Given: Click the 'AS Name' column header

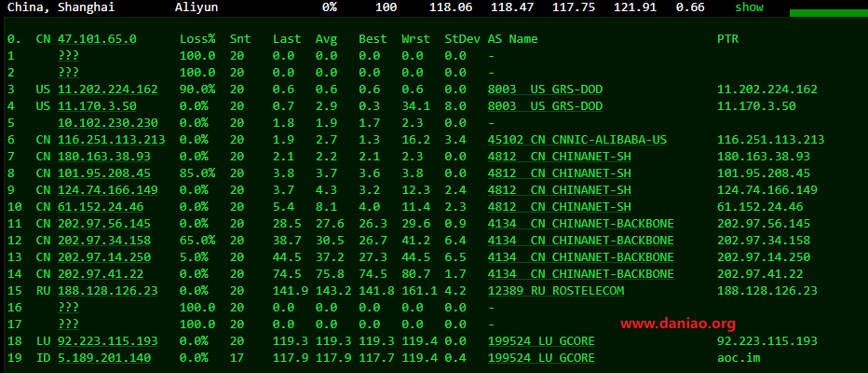Looking at the screenshot, I should click(x=512, y=39).
